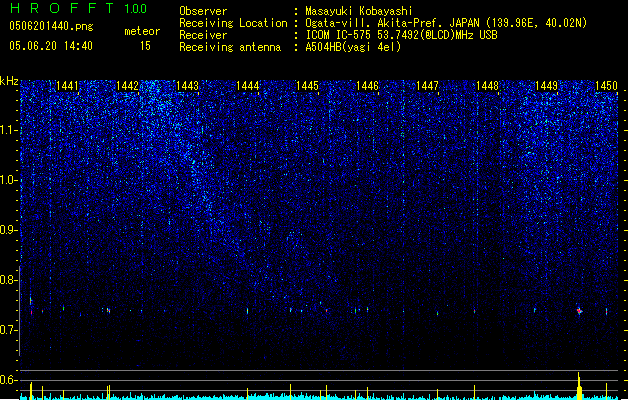
Task: Click the version number 1.0.0
Action: [136, 9]
